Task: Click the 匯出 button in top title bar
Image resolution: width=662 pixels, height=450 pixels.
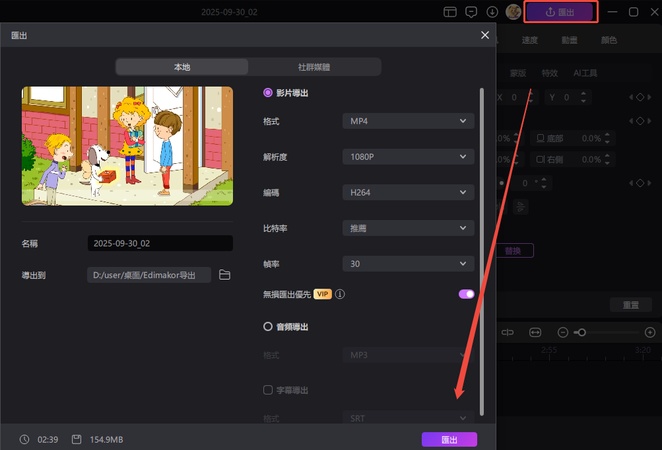Action: click(x=560, y=12)
